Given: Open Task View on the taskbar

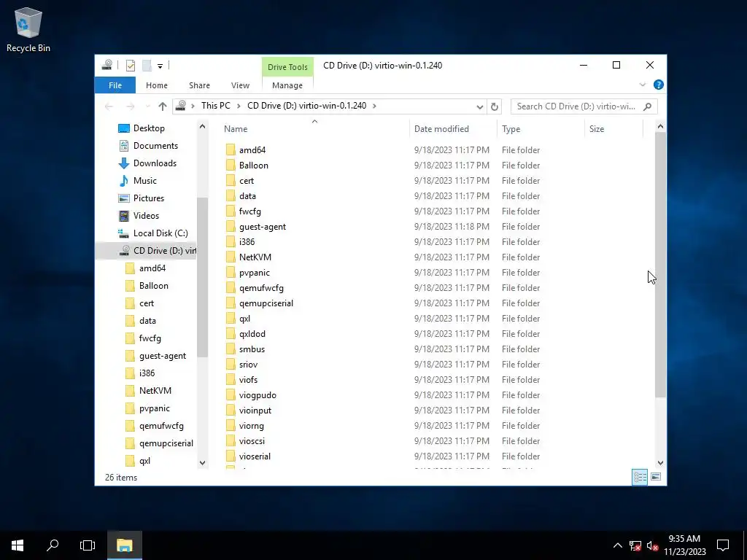Looking at the screenshot, I should pyautogui.click(x=88, y=545).
